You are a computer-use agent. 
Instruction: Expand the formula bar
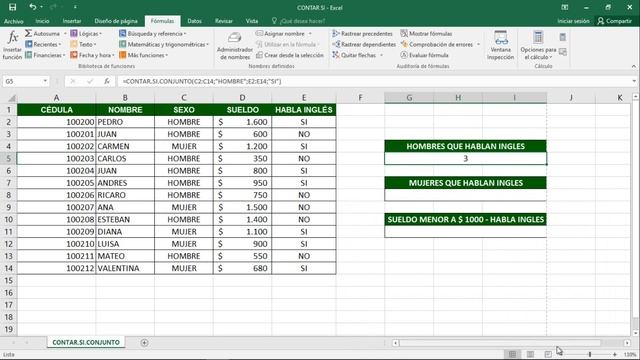point(634,81)
